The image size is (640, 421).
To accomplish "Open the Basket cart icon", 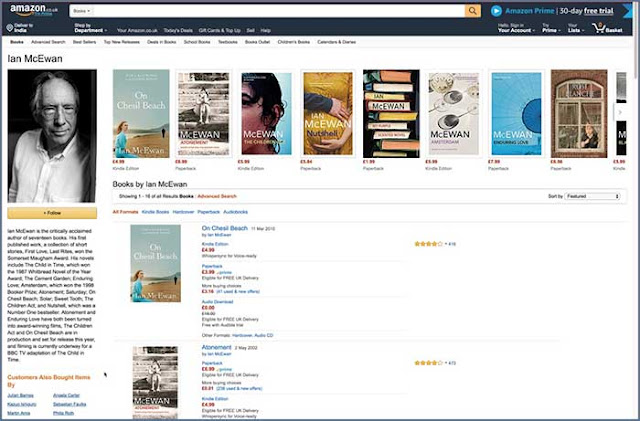I will point(607,28).
